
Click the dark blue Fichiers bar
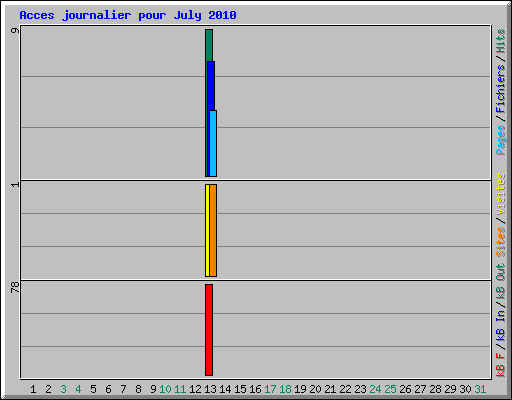(211, 86)
